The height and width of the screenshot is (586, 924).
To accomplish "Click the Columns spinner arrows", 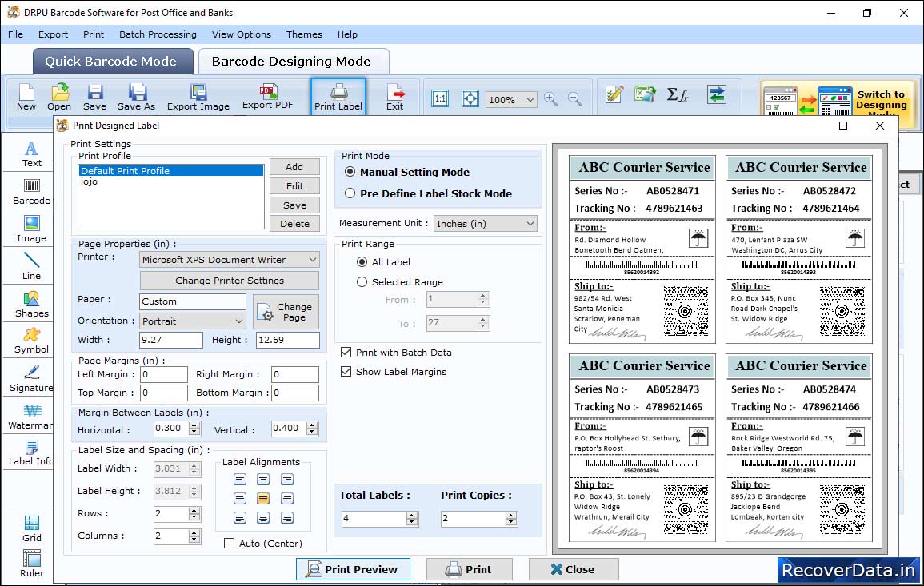I will coord(194,536).
